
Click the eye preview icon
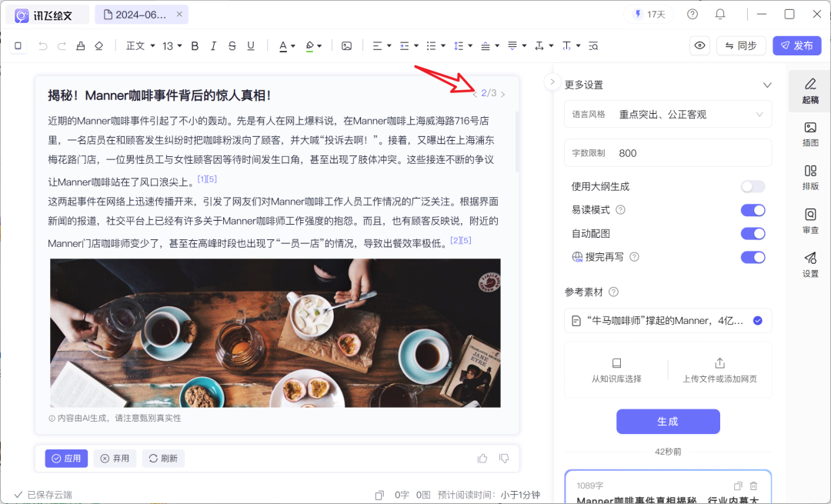point(699,45)
